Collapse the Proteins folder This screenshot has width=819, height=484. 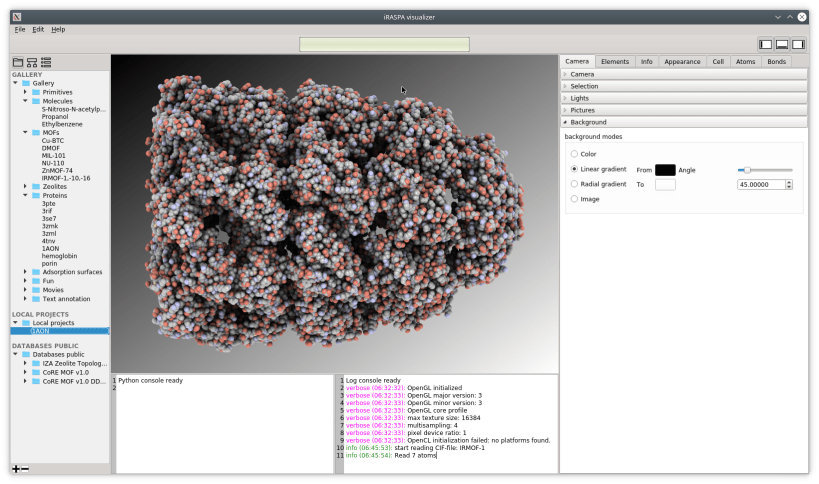pyautogui.click(x=25, y=195)
